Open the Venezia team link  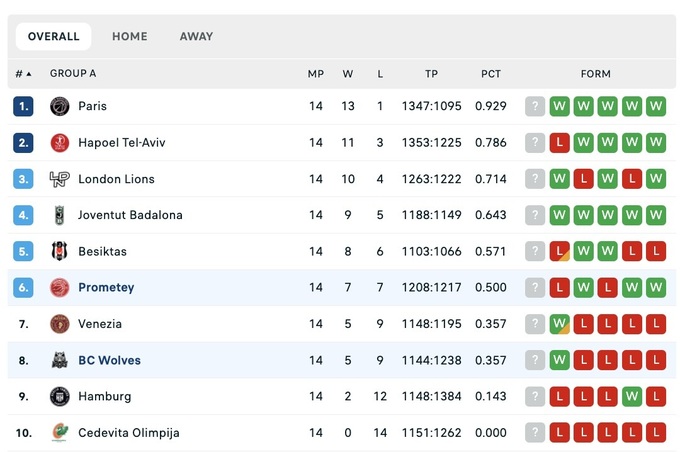(100, 324)
